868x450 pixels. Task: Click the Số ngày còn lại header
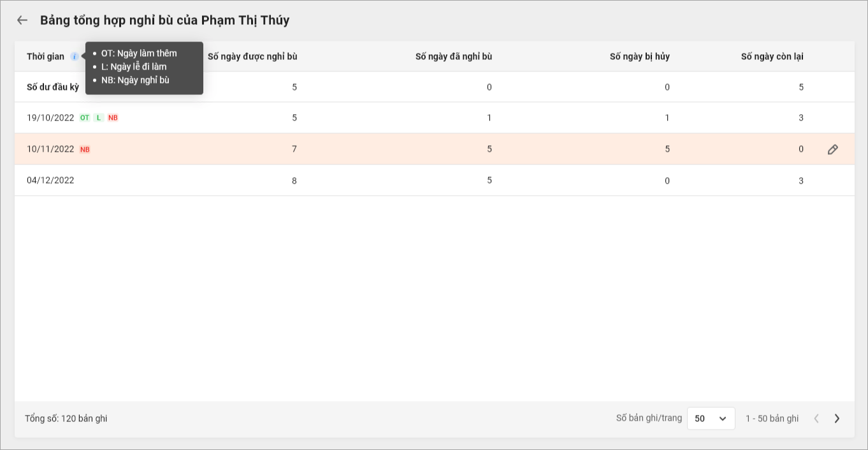[772, 57]
